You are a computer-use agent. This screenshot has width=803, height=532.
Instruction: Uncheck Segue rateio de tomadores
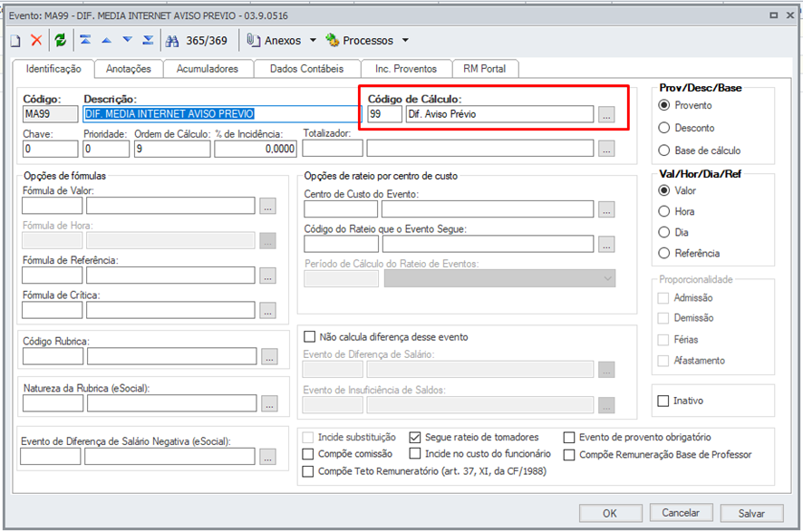415,437
